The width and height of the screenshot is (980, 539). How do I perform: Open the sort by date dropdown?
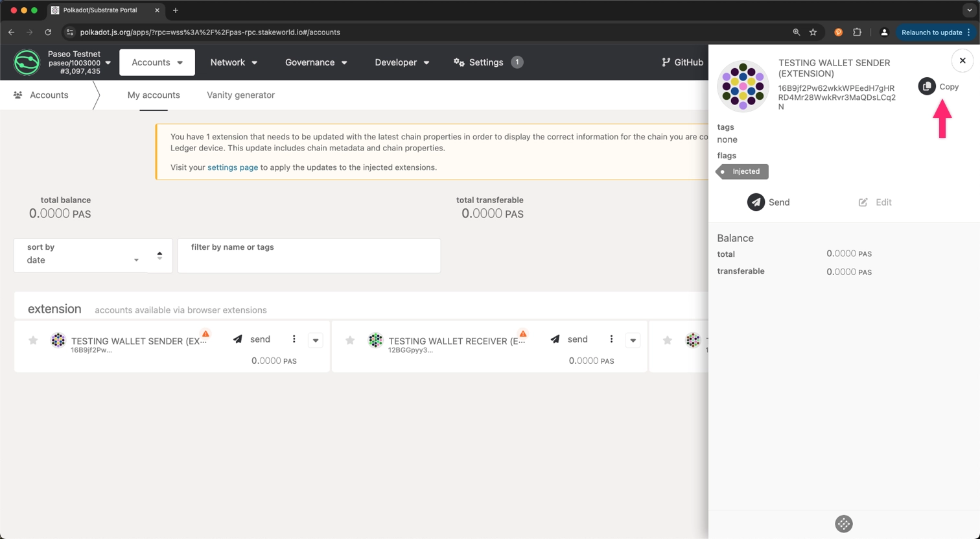click(83, 259)
